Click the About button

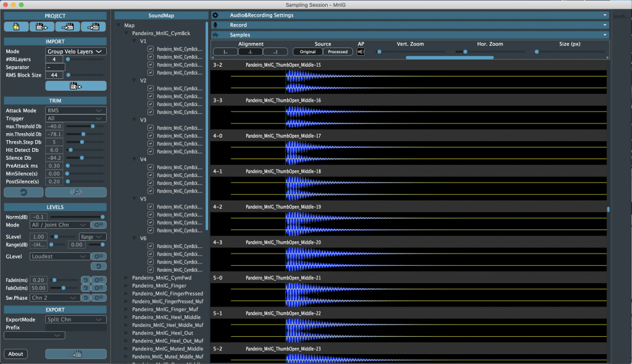15,354
